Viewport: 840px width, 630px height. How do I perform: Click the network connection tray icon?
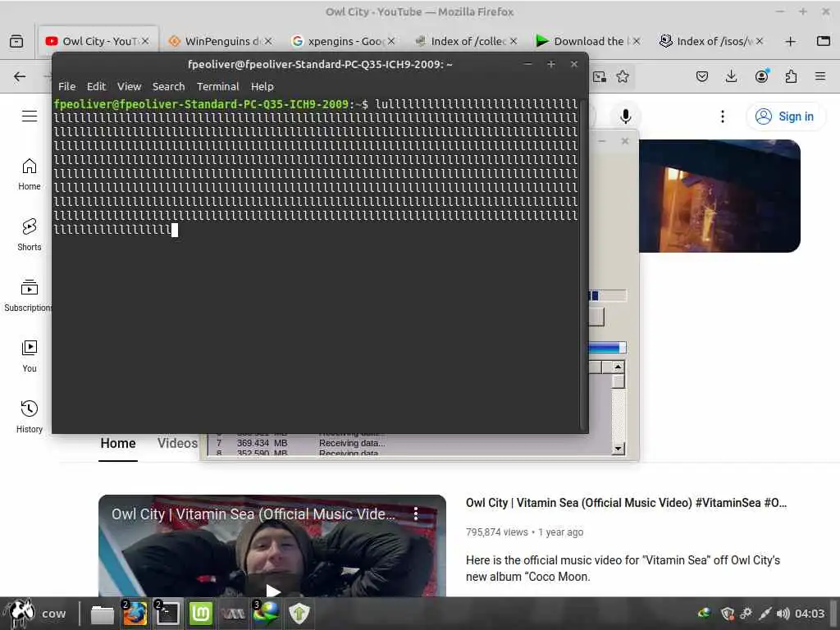(x=765, y=614)
